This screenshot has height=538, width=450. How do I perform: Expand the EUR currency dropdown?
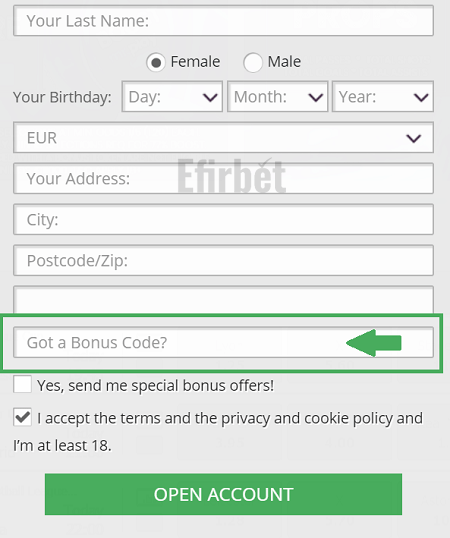(x=223, y=138)
